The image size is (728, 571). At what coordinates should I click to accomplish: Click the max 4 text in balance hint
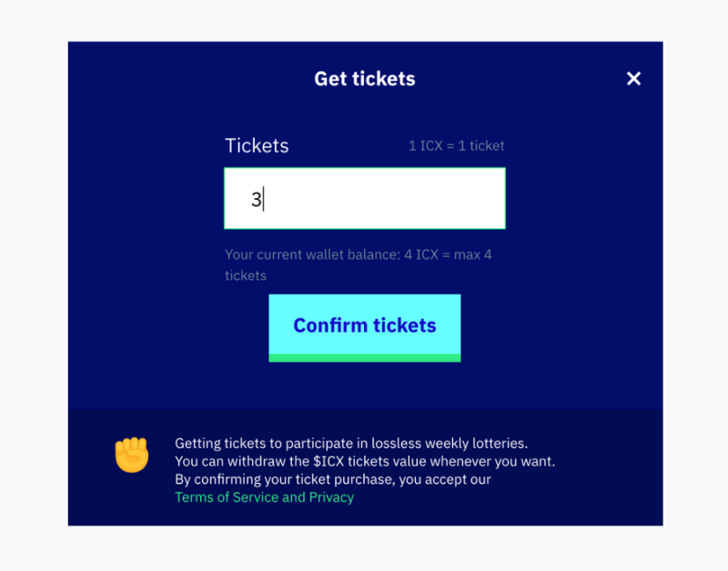(472, 255)
